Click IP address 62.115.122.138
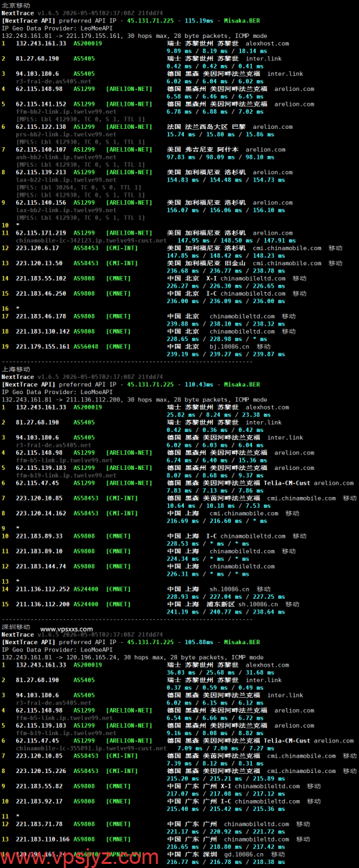Image resolution: width=359 pixels, height=868 pixels. (41, 127)
